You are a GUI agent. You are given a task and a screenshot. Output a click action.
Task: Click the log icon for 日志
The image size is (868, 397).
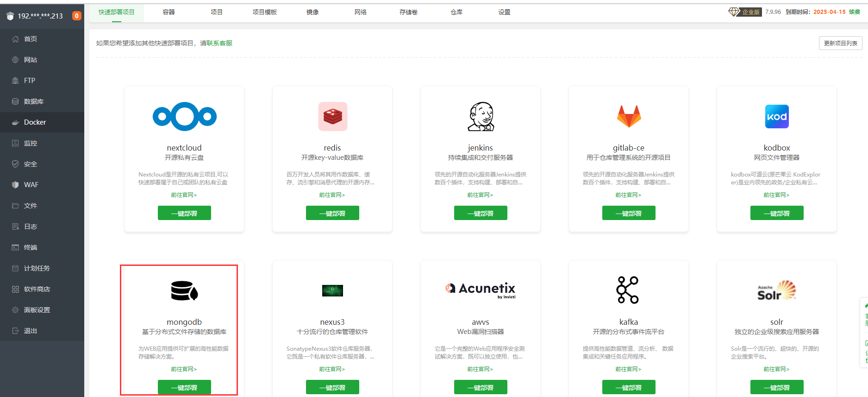coord(15,227)
